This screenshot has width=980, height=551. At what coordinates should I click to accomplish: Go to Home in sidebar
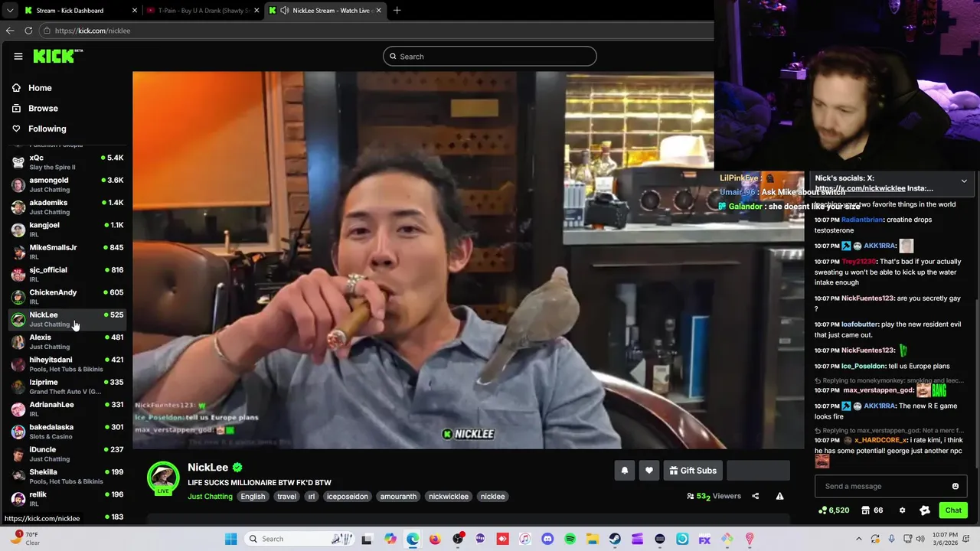tap(40, 88)
